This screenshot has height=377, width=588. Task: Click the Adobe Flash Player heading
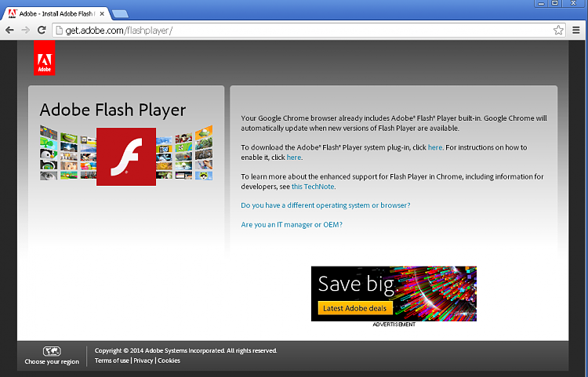(113, 110)
